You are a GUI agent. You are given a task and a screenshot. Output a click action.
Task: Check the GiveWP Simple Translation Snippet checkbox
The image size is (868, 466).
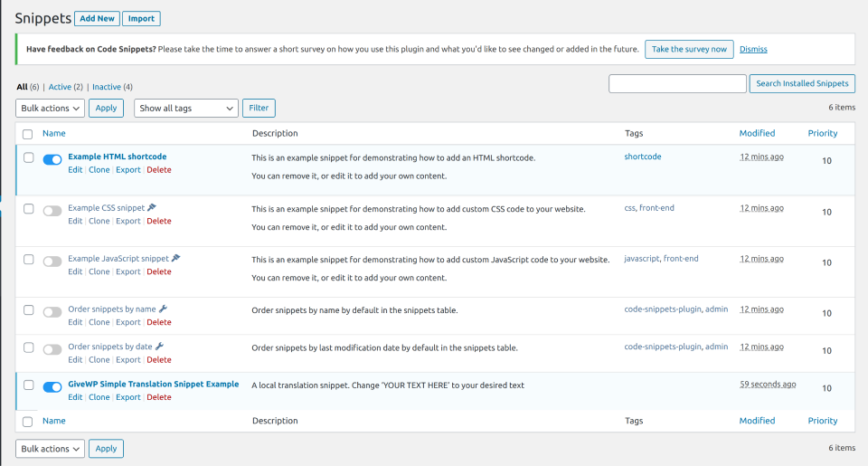29,385
